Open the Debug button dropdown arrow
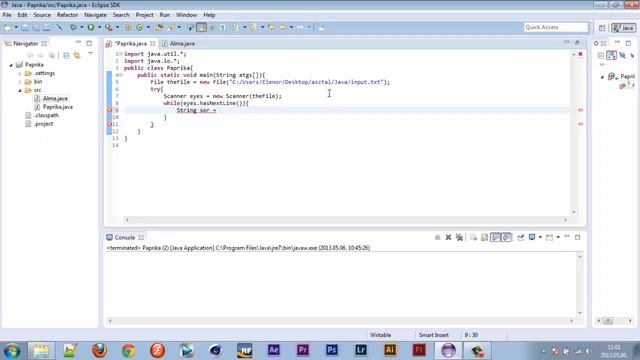The width and height of the screenshot is (640, 360). (x=82, y=27)
